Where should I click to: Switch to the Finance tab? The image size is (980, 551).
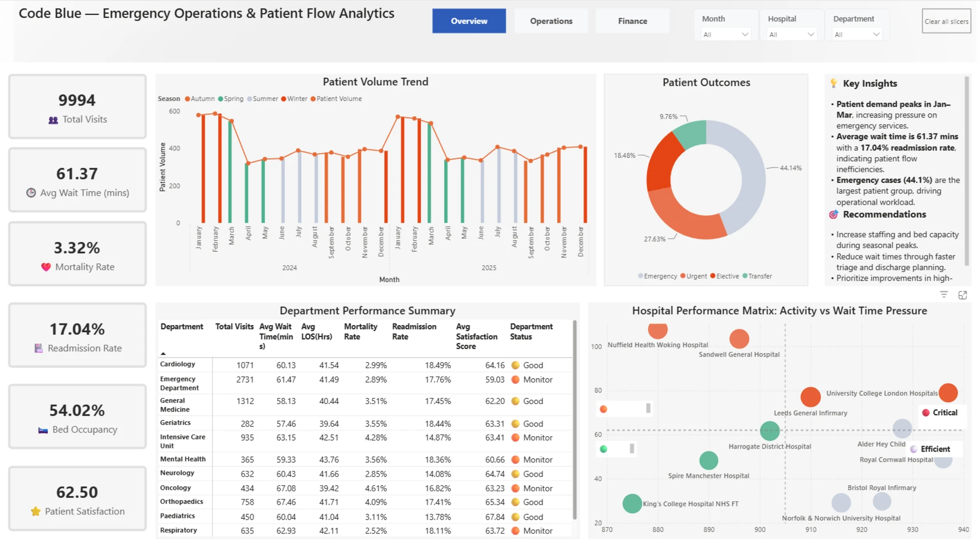click(632, 21)
